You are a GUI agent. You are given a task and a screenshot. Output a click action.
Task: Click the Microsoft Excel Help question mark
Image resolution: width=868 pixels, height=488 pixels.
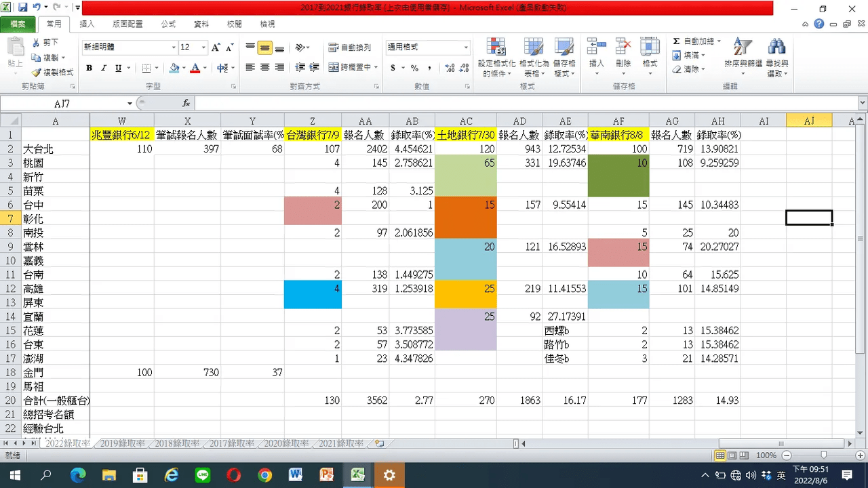tap(819, 24)
